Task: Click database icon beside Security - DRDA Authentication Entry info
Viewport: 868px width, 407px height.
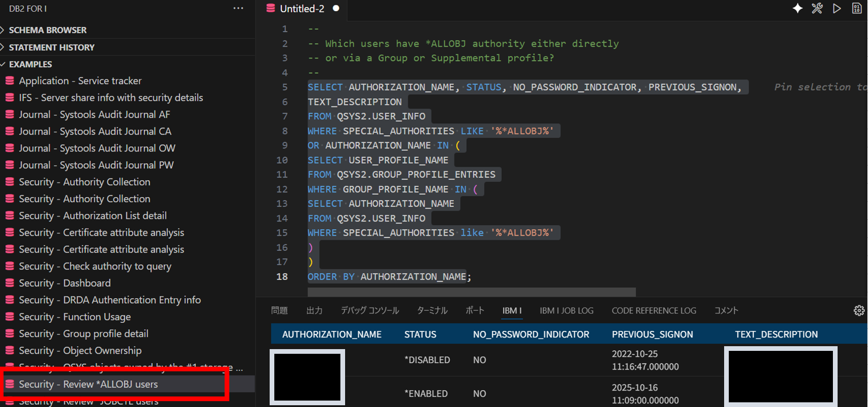Action: point(9,300)
